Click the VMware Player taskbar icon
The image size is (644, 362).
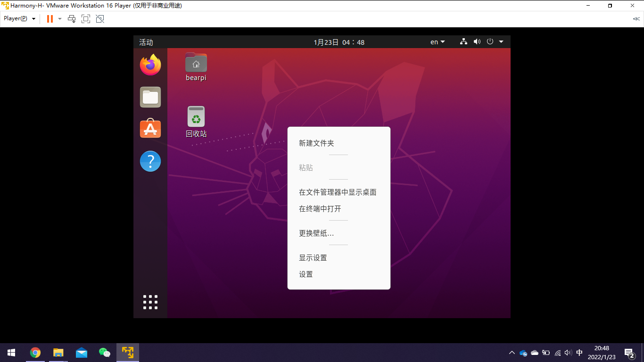coord(128,353)
